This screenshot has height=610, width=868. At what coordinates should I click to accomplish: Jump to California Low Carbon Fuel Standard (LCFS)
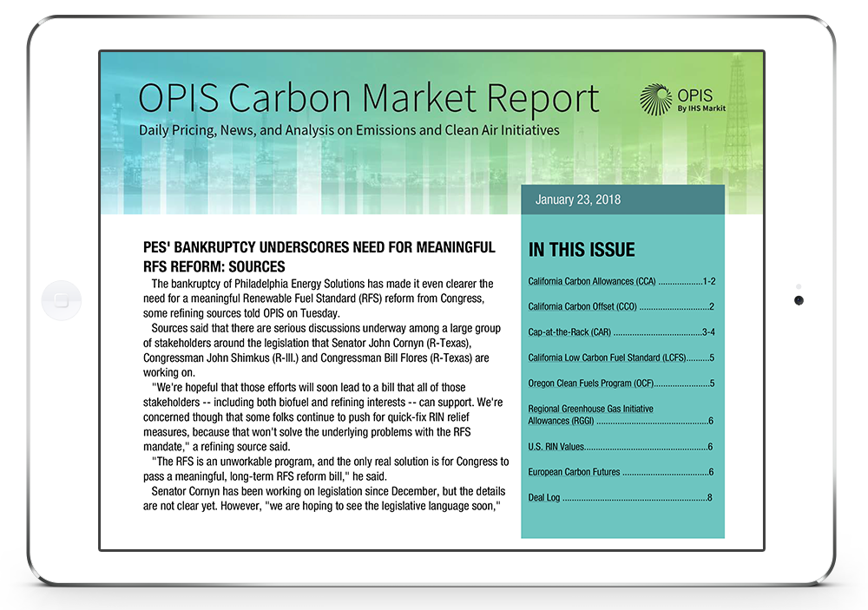tap(621, 357)
